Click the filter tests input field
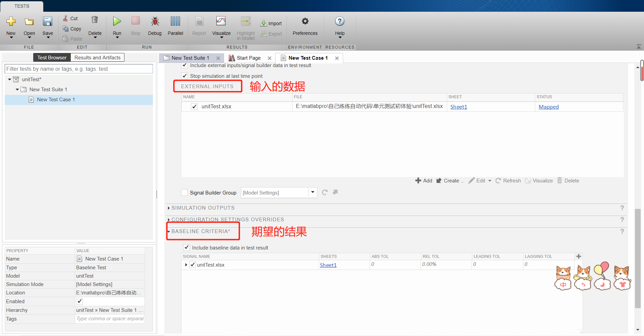 tap(78, 69)
